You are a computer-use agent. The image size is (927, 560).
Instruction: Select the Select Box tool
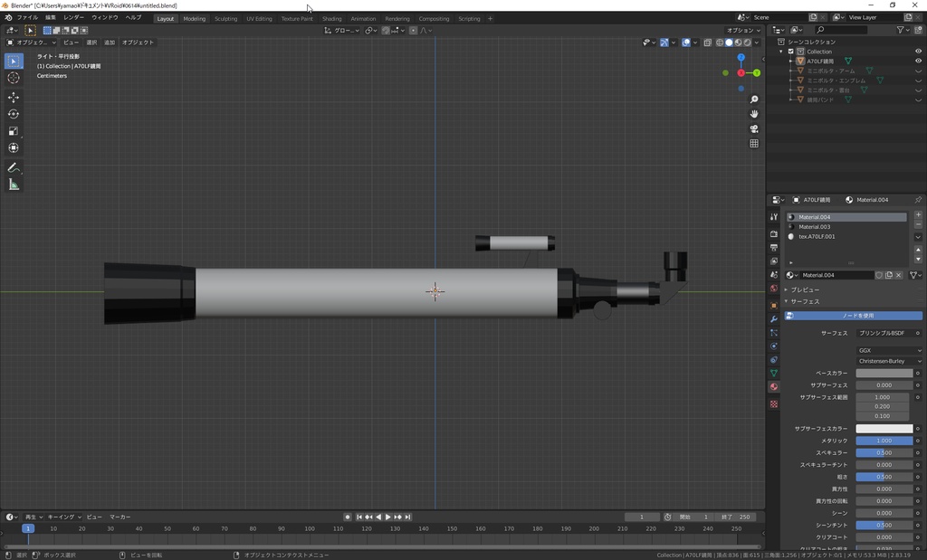[14, 61]
